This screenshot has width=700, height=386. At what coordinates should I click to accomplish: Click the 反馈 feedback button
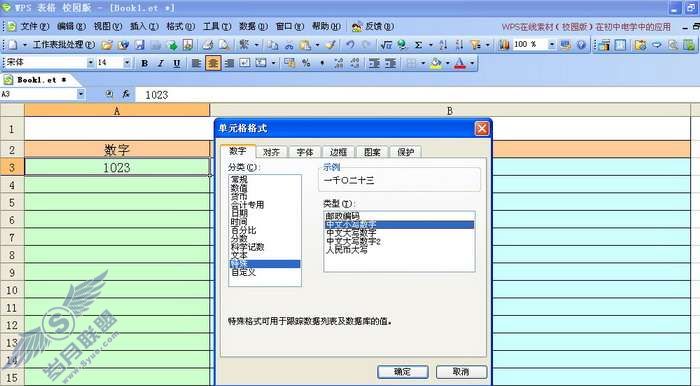tap(373, 26)
